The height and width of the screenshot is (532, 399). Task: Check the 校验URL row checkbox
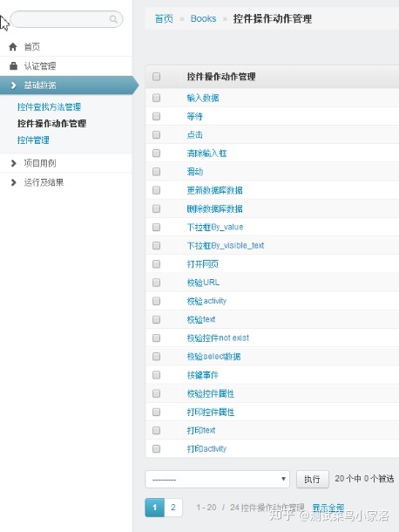156,283
